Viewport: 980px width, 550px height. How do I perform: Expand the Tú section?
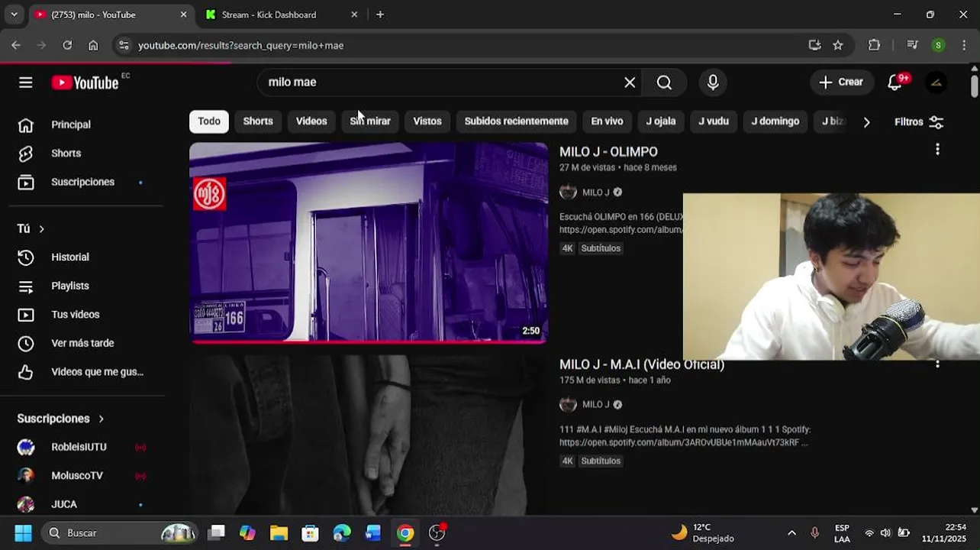[31, 228]
